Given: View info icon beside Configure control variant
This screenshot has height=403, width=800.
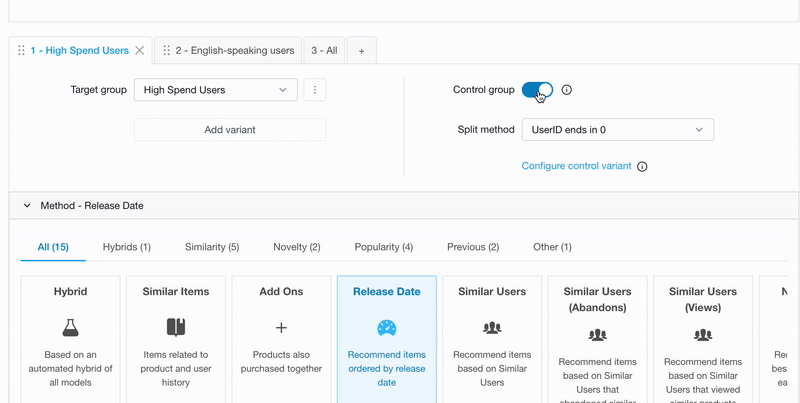Looking at the screenshot, I should [642, 166].
